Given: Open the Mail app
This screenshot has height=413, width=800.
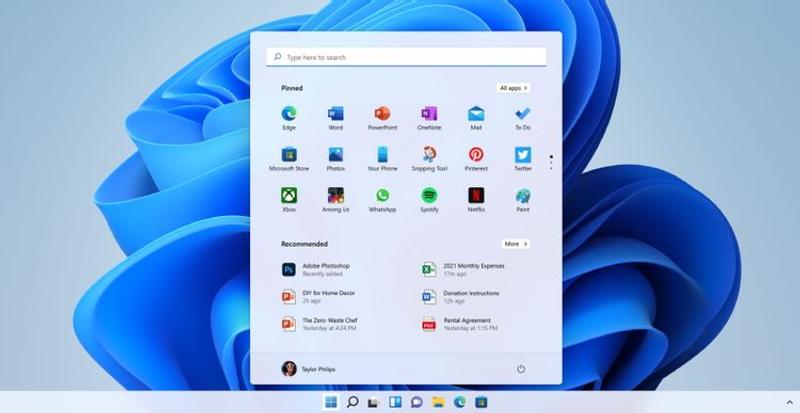Looking at the screenshot, I should tap(476, 118).
